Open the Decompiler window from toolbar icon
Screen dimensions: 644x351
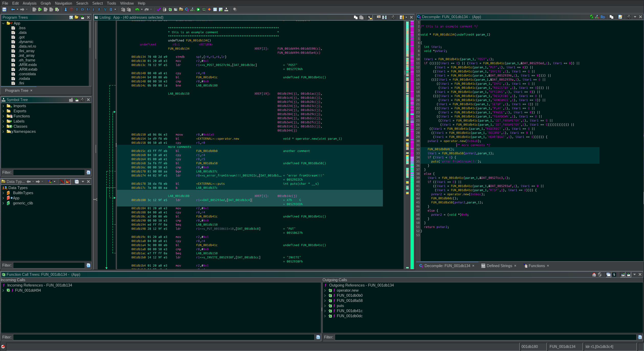coord(187,9)
